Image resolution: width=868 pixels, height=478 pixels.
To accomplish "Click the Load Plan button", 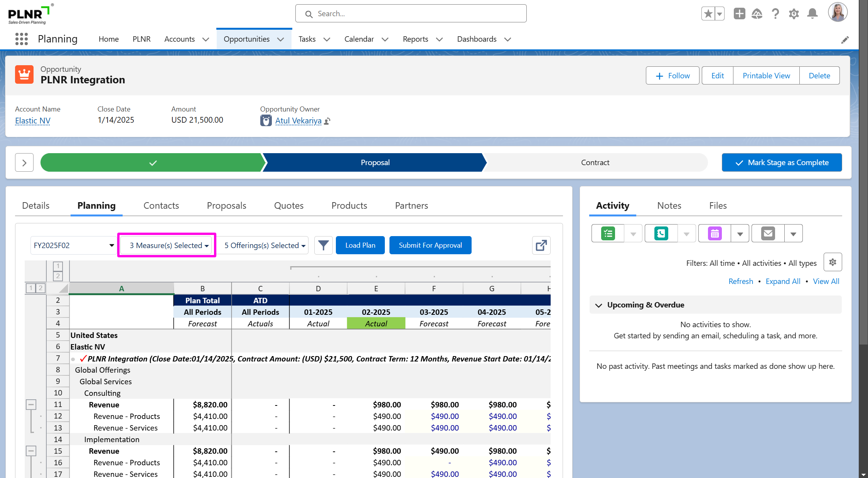I will [x=360, y=245].
